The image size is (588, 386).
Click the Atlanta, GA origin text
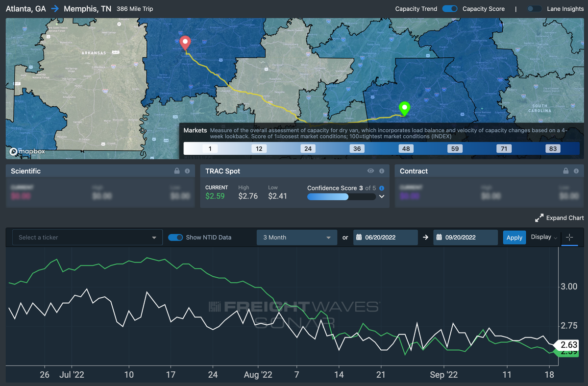click(25, 9)
